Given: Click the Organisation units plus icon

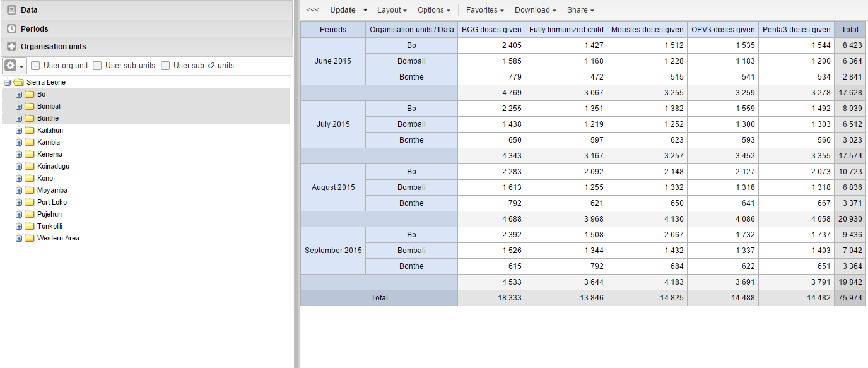Looking at the screenshot, I should [x=11, y=47].
